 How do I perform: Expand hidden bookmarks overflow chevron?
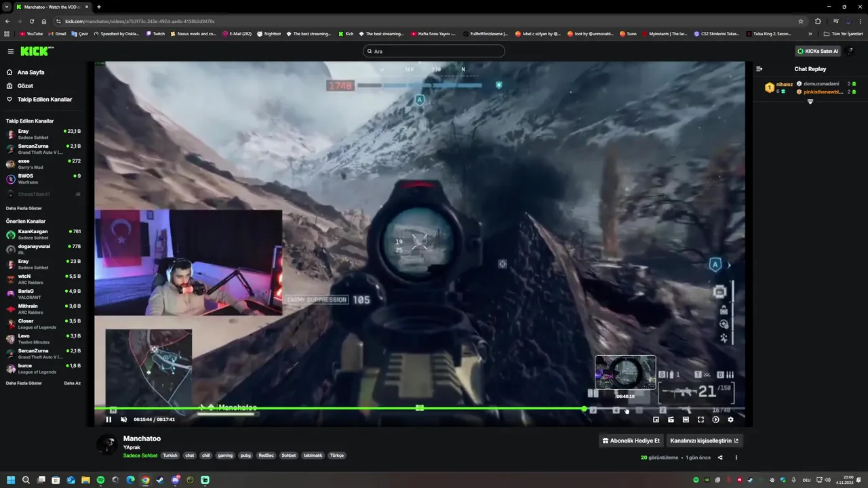point(810,33)
